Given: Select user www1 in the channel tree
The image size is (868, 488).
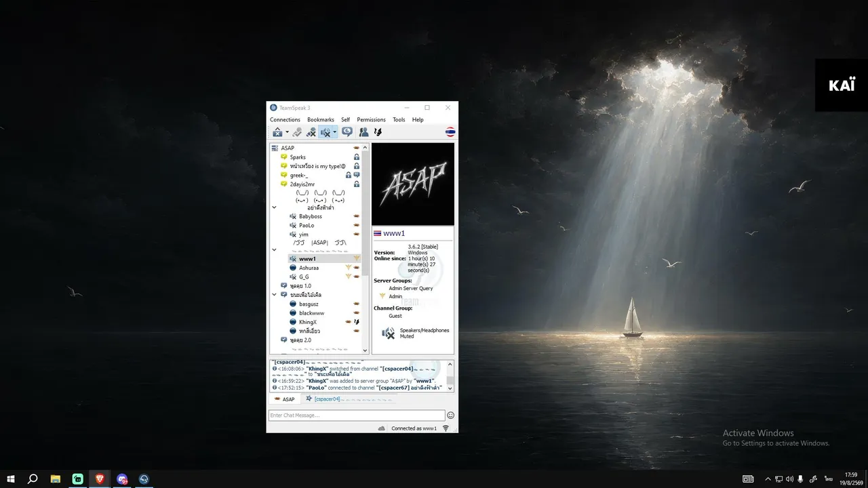Looking at the screenshot, I should tap(307, 259).
